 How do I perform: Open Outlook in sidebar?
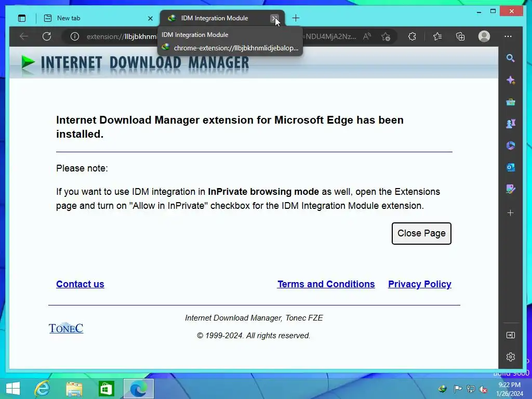click(x=511, y=167)
